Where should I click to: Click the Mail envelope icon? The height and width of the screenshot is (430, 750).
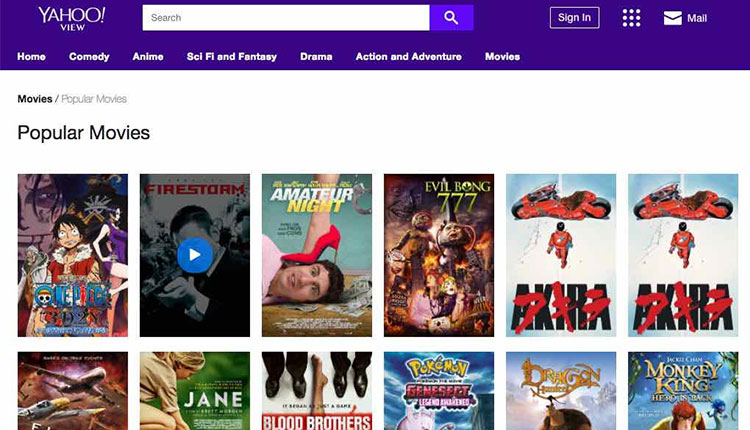(673, 18)
